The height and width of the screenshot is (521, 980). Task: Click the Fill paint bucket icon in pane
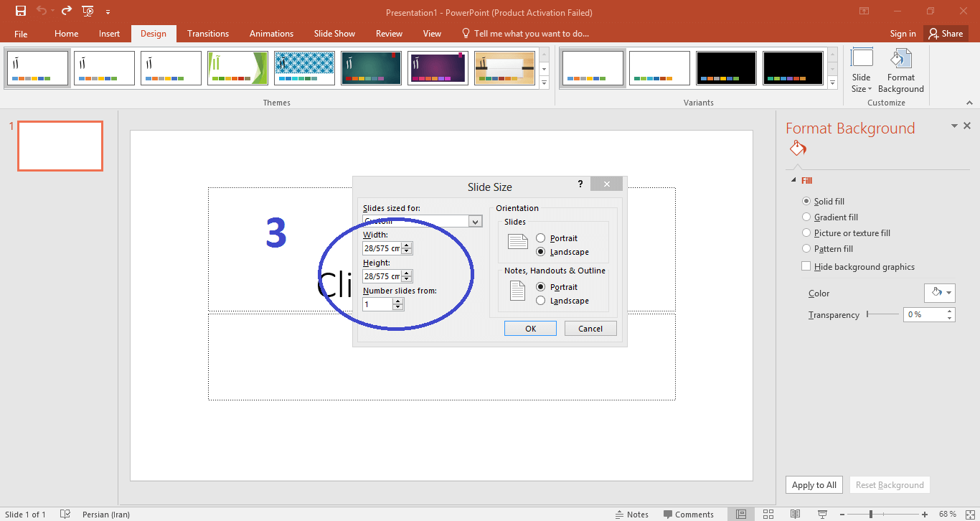[798, 149]
